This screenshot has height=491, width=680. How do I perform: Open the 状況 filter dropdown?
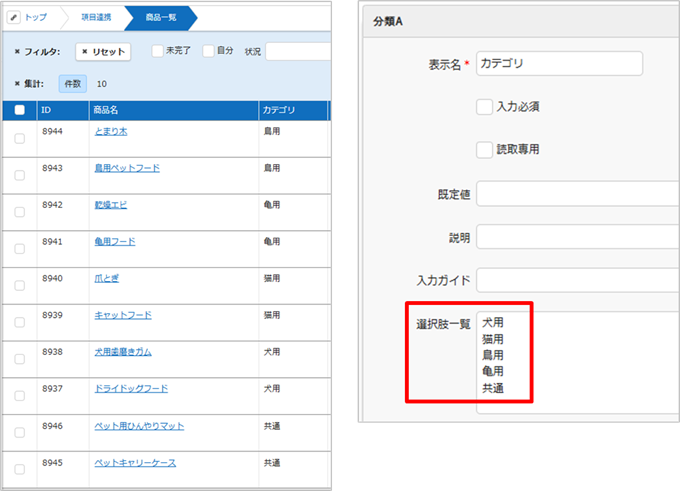[297, 51]
